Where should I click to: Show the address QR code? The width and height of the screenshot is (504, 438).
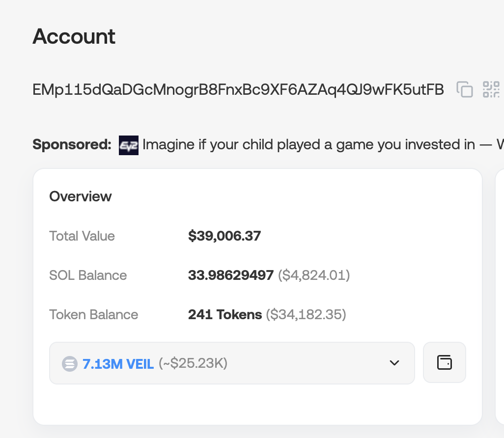click(491, 89)
